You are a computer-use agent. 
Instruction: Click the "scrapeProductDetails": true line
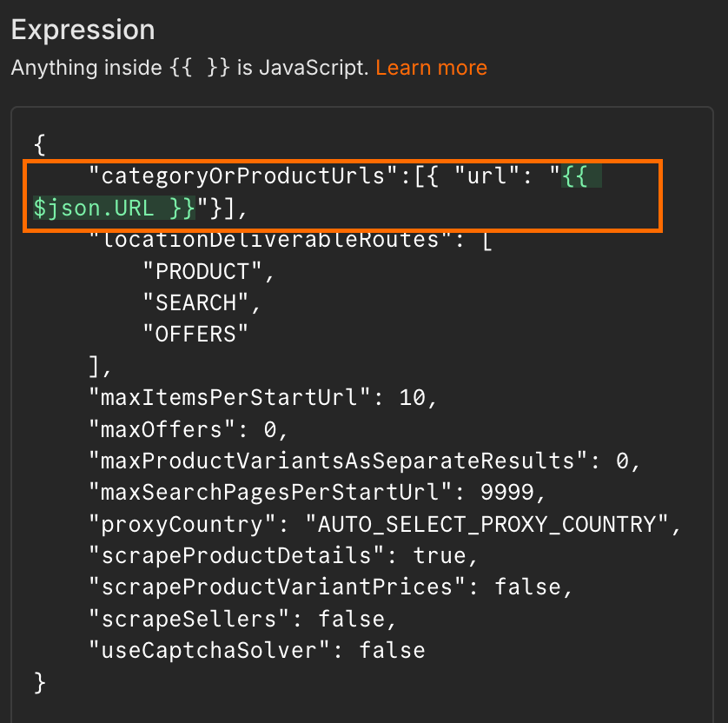tap(282, 556)
